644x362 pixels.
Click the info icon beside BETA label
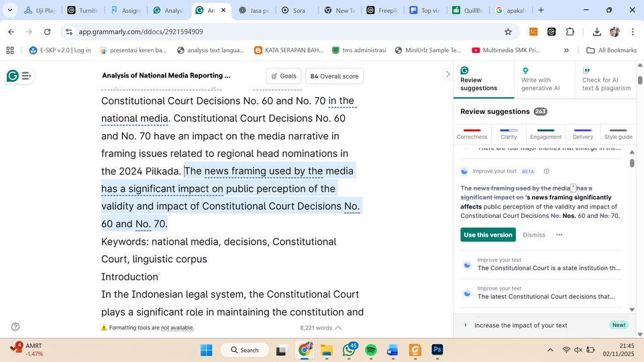[x=547, y=172]
